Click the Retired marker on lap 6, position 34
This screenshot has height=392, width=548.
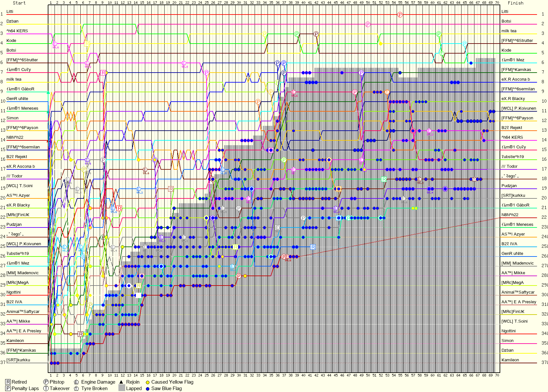pos(80,334)
